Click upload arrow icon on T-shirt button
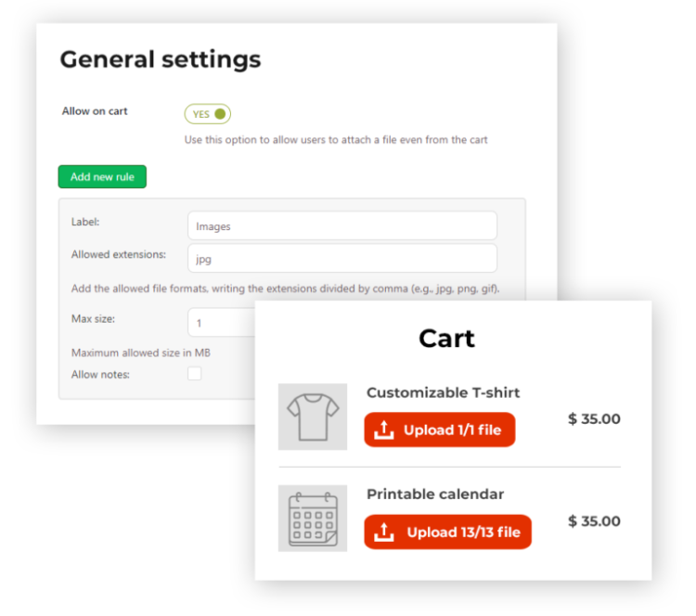This screenshot has height=616, width=696. pos(383,430)
